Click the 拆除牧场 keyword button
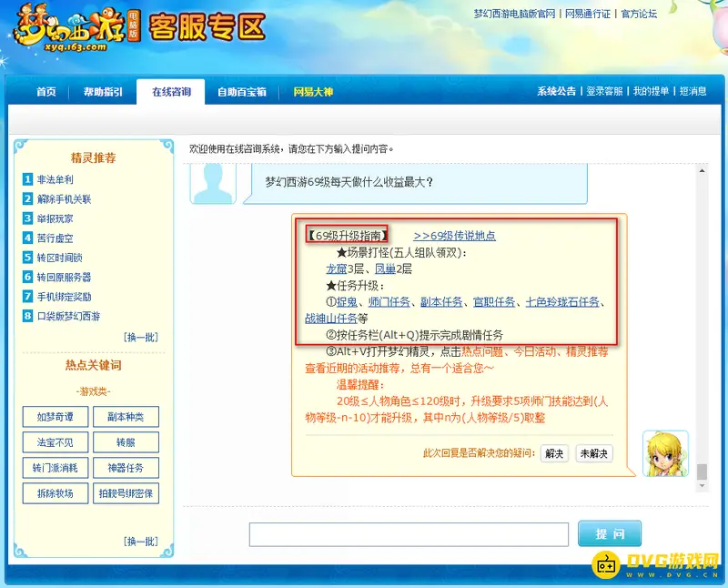Viewport: 728px width, 588px height. tap(56, 493)
